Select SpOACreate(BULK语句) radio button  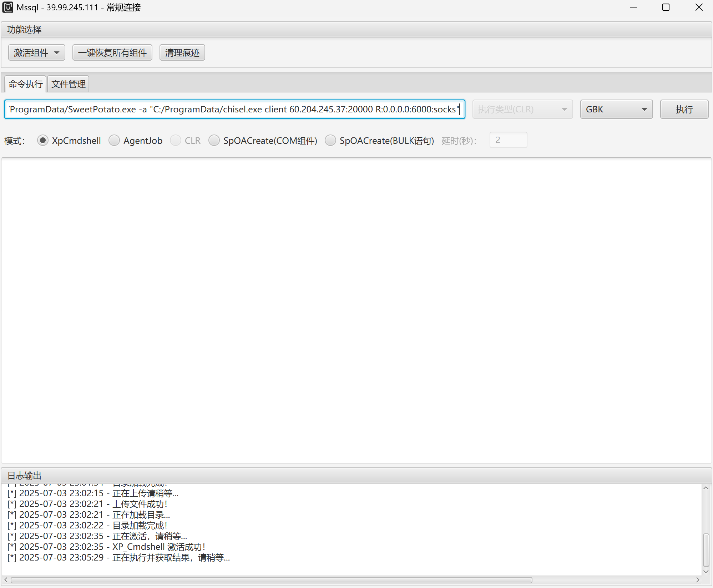click(x=330, y=141)
